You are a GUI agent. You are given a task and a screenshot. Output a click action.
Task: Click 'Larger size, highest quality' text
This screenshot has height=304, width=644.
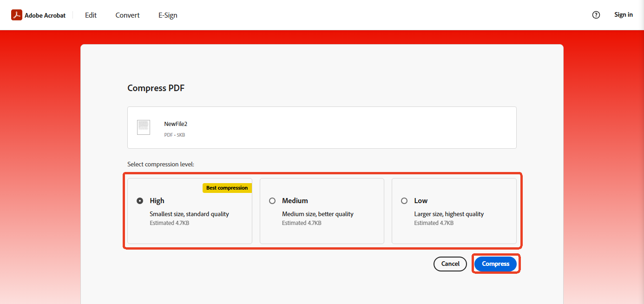tap(449, 214)
